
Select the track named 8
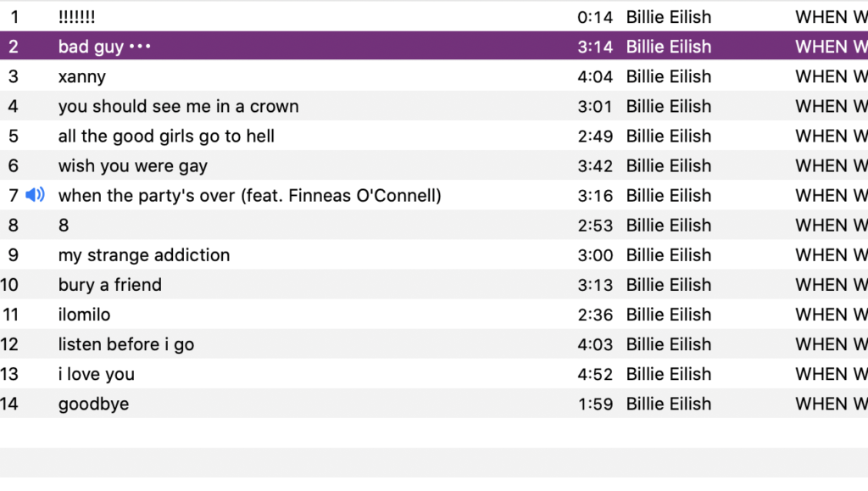(x=64, y=226)
